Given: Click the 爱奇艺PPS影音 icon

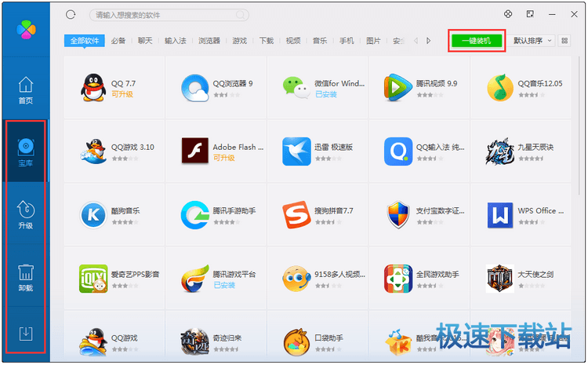Looking at the screenshot, I should [93, 279].
